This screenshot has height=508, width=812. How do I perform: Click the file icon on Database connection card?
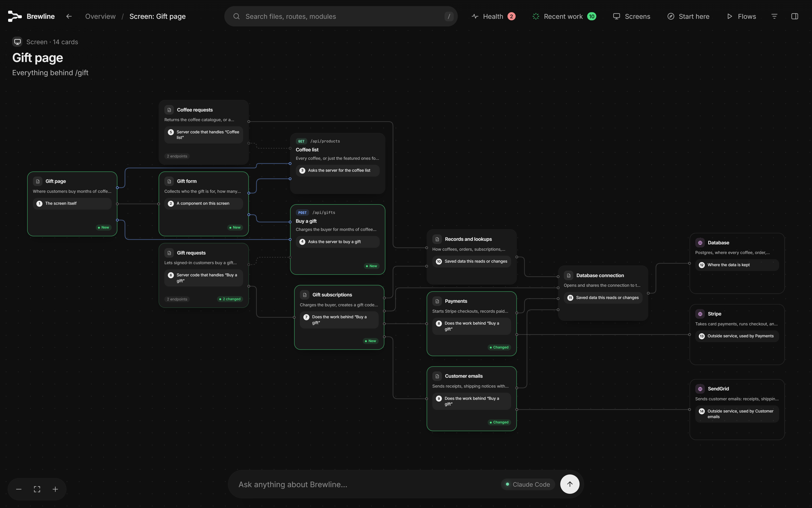[x=569, y=276]
